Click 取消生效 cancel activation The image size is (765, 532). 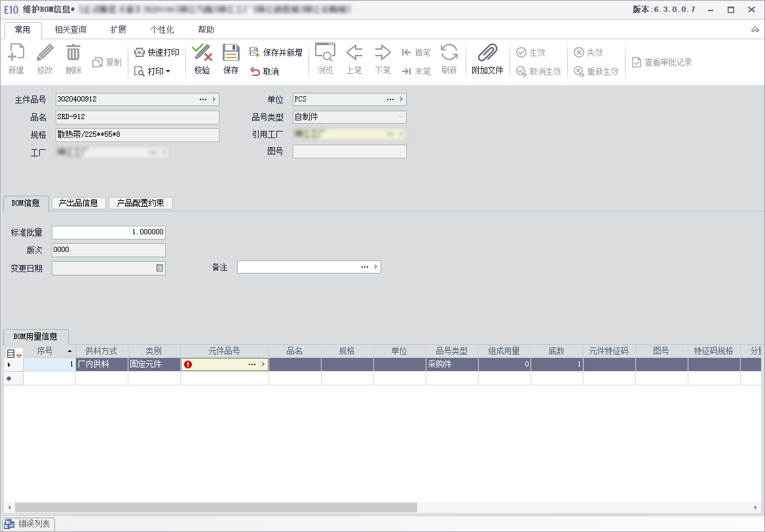(x=538, y=71)
